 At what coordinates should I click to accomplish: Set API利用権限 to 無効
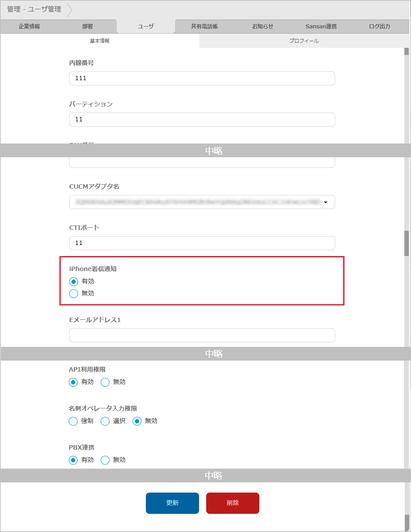[105, 382]
